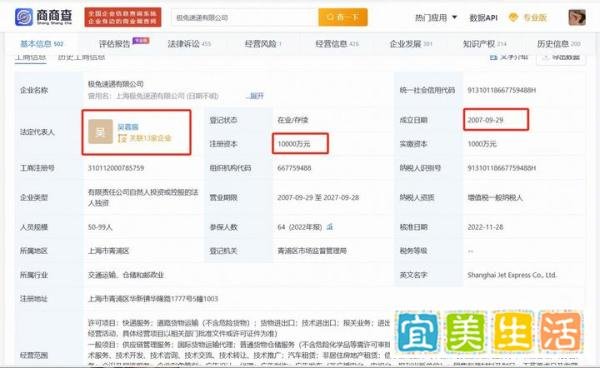Click the 商商查 logo icon
This screenshot has height=368, width=600.
click(24, 17)
